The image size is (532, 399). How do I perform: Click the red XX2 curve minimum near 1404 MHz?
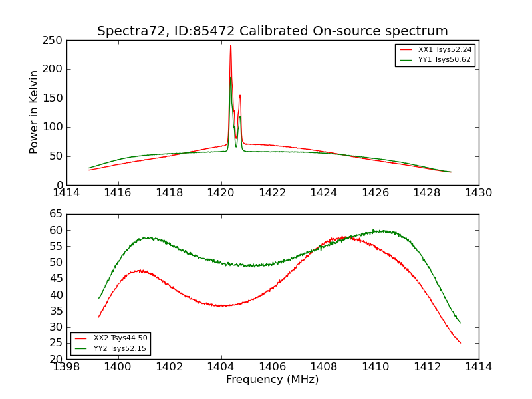point(222,306)
